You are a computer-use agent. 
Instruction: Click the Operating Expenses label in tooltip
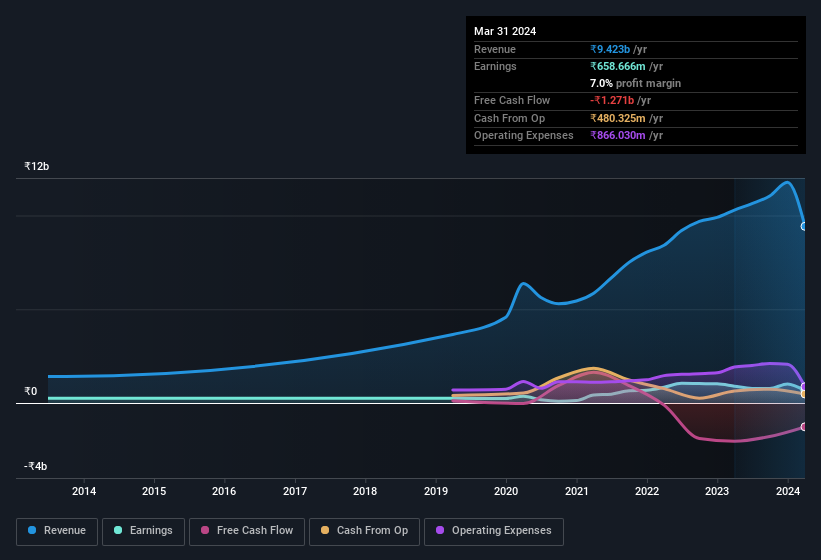pyautogui.click(x=524, y=136)
